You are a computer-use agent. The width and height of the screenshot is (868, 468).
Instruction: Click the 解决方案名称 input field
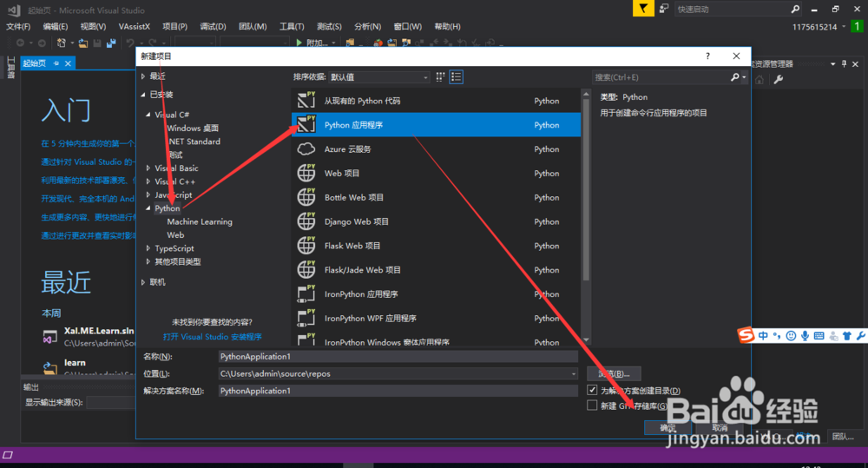point(398,391)
